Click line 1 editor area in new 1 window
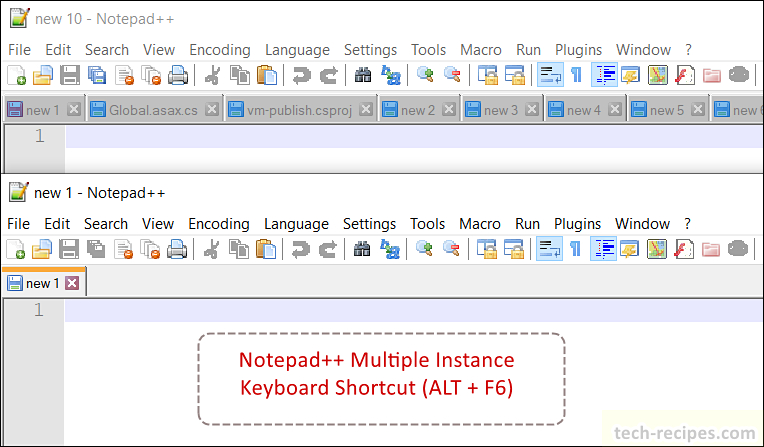The width and height of the screenshot is (764, 447). coord(413,311)
